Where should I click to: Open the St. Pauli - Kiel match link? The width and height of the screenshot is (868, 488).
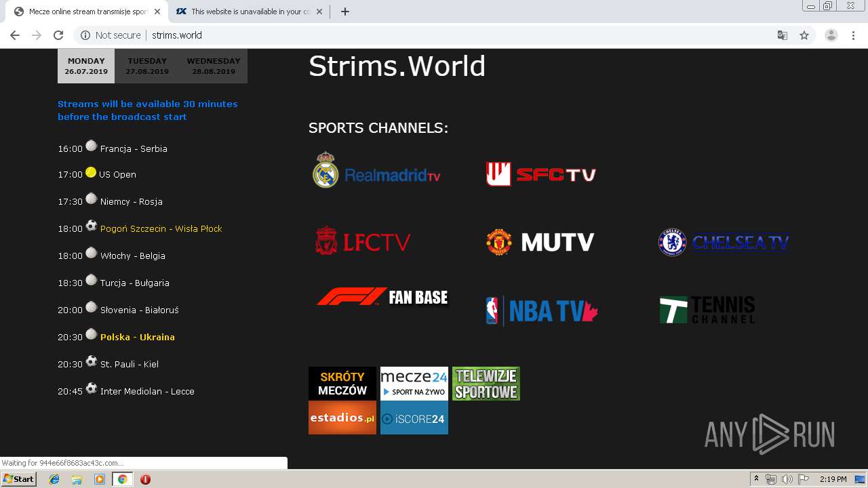point(130,364)
